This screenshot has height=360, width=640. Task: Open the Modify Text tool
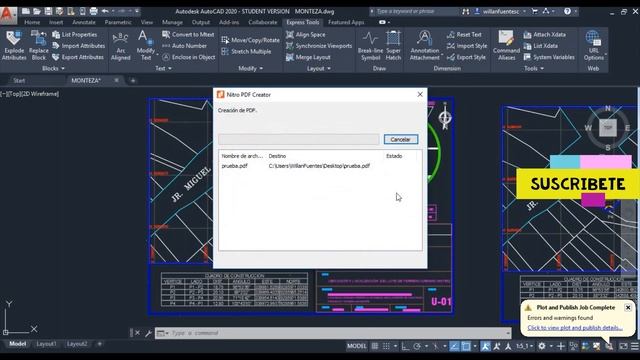(x=145, y=46)
